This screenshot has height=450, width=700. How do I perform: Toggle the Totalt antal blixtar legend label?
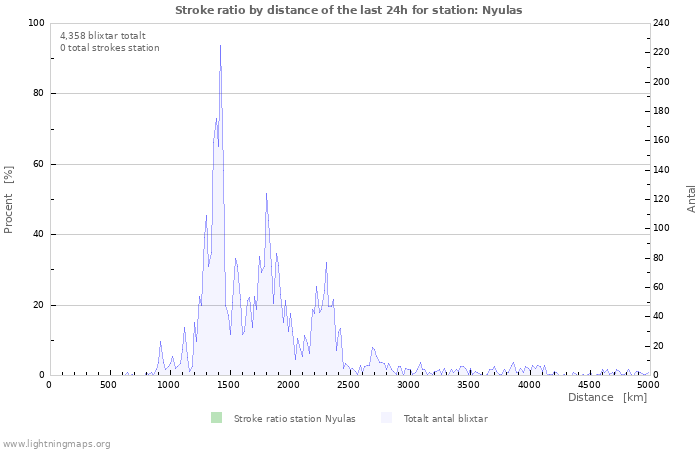pyautogui.click(x=445, y=418)
